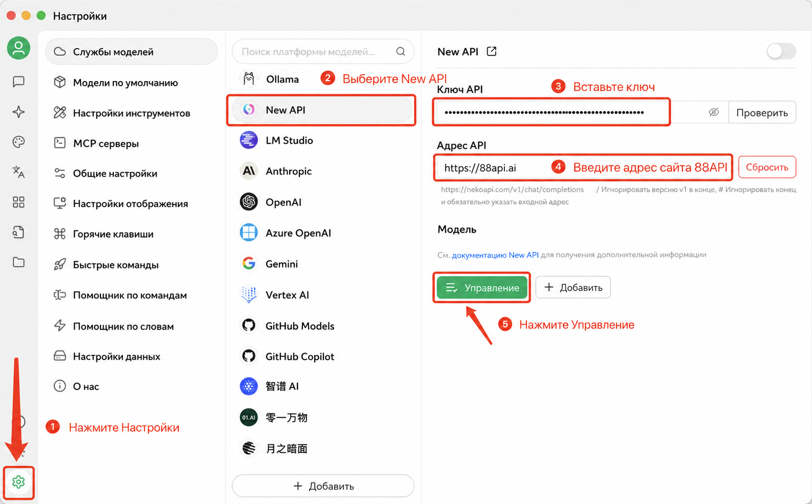The width and height of the screenshot is (812, 504).
Task: Open the external link icon beside New API title
Action: 492,52
